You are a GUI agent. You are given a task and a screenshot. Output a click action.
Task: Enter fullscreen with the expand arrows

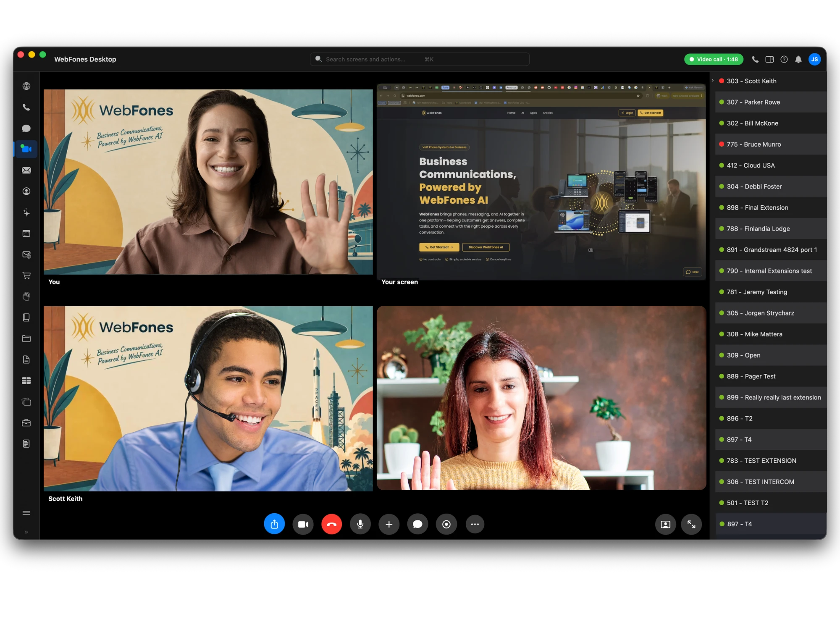pyautogui.click(x=691, y=524)
